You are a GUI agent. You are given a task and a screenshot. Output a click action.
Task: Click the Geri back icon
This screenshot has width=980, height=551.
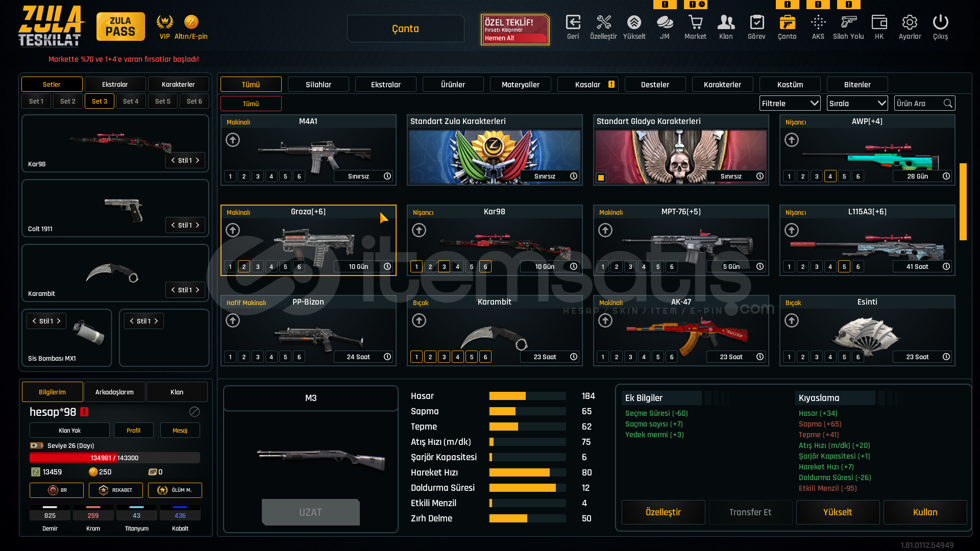tap(573, 23)
